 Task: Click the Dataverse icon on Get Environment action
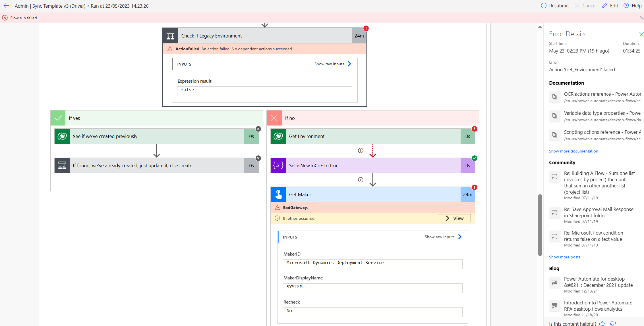pyautogui.click(x=278, y=136)
